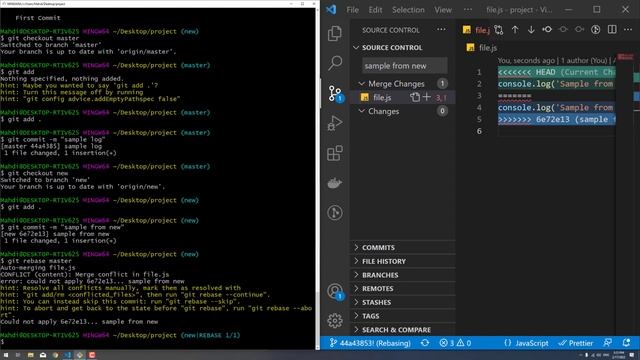The height and width of the screenshot is (360, 640).
Task: Open VS Code from the Windows taskbar
Action: pyautogui.click(x=67, y=355)
